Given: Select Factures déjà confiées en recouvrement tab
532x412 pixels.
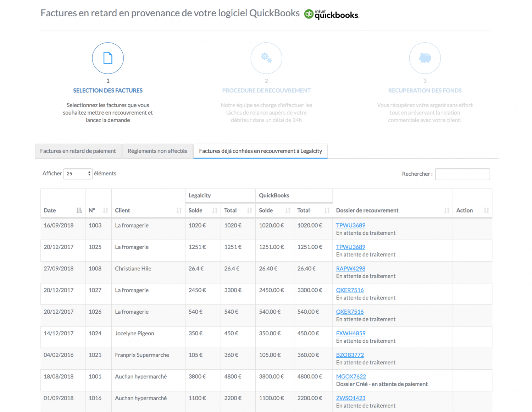Looking at the screenshot, I should pos(260,151).
